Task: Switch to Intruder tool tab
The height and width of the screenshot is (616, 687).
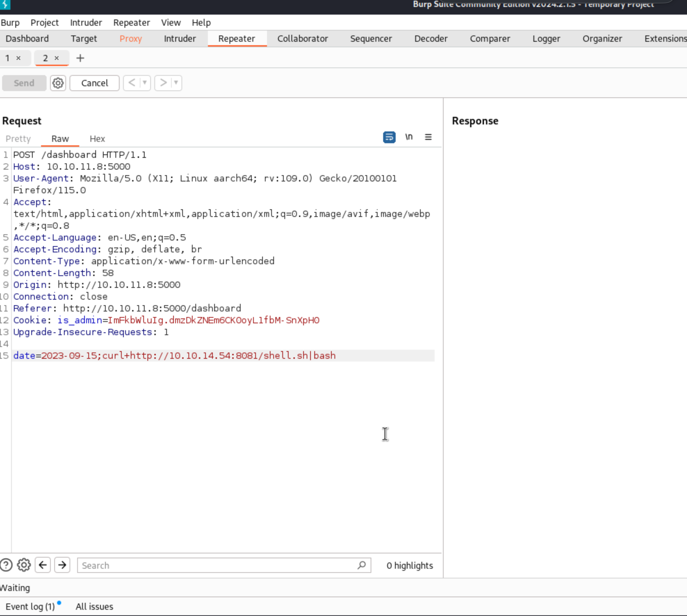Action: [x=180, y=39]
